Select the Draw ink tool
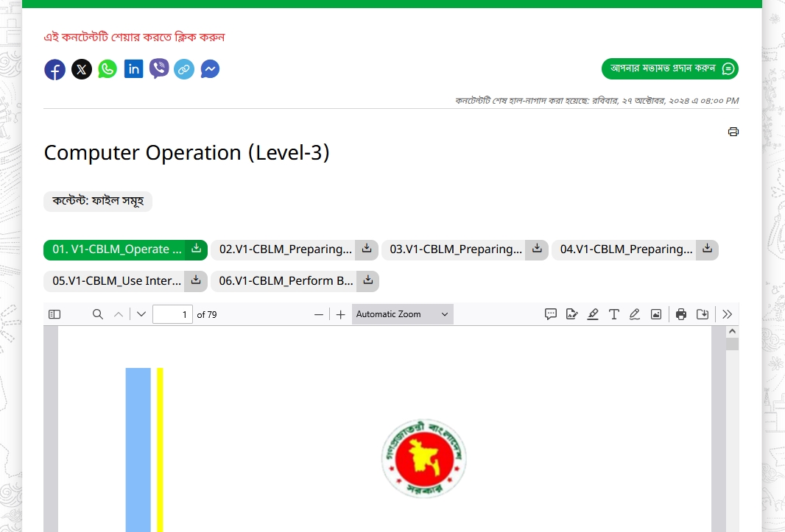 pos(634,314)
